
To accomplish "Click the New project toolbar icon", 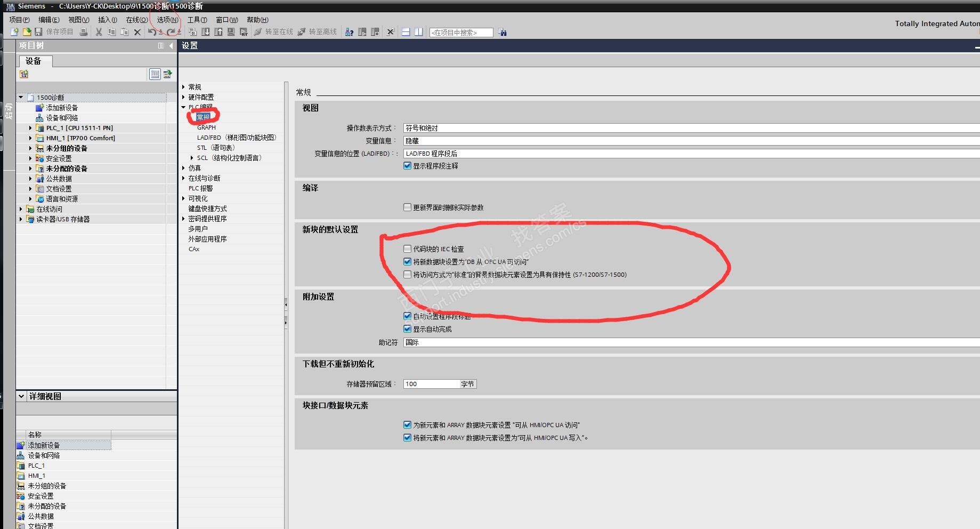I will 15,32.
